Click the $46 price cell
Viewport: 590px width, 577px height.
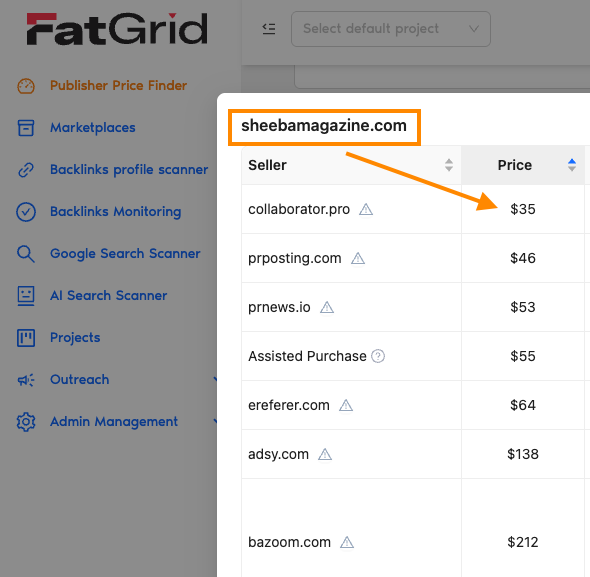[523, 258]
